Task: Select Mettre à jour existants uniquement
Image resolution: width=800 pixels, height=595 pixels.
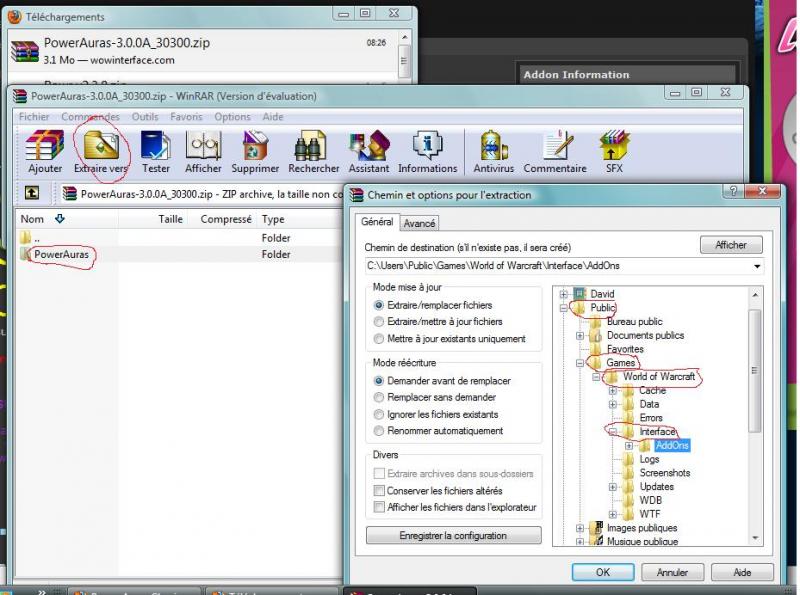Action: (x=379, y=338)
